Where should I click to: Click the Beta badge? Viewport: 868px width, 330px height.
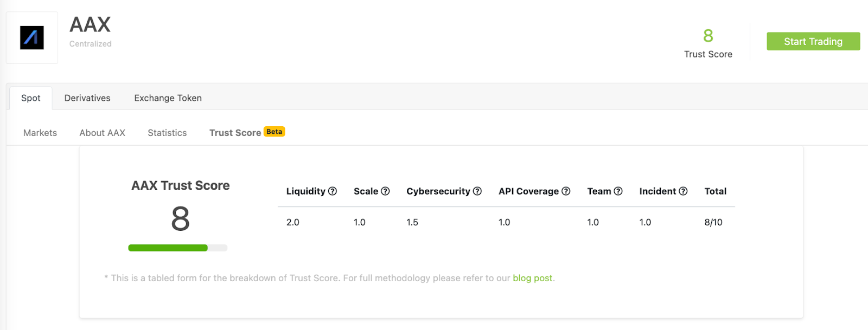[x=275, y=132]
